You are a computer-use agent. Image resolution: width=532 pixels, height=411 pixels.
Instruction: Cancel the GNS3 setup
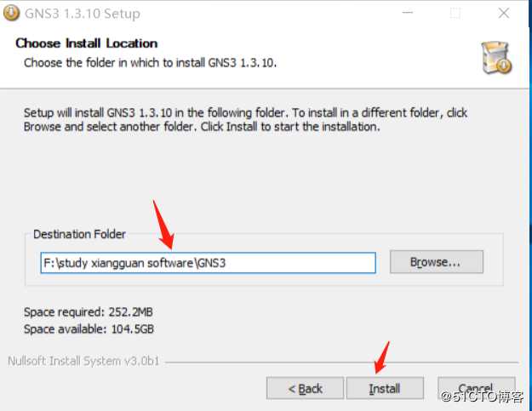coord(476,388)
